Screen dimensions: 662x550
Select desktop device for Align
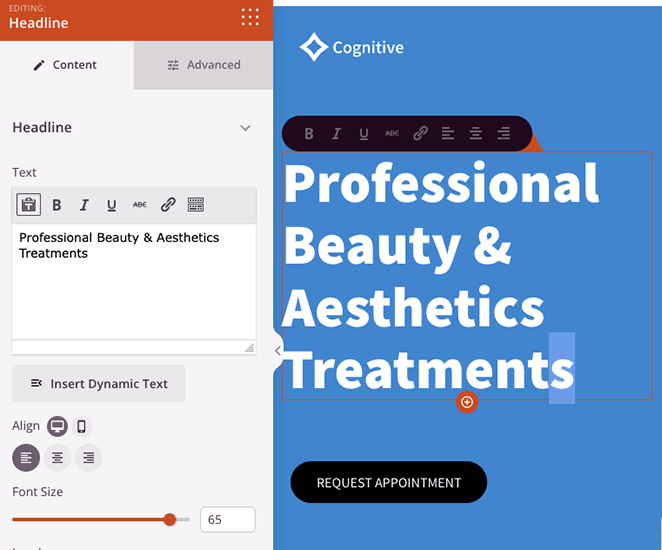[x=57, y=426]
